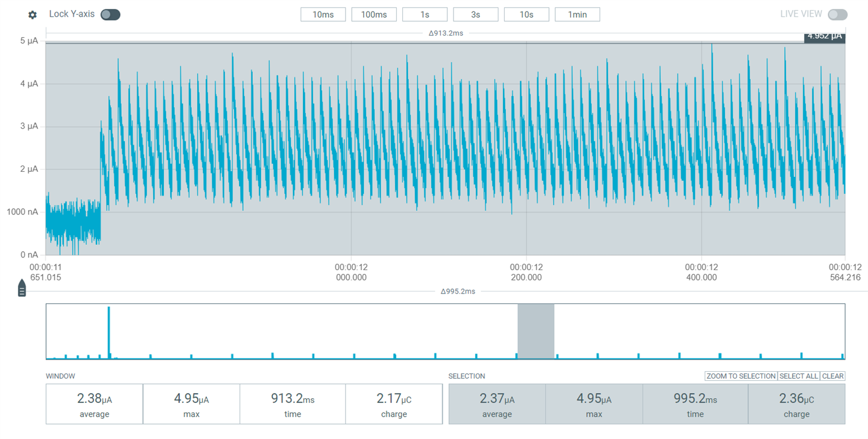Viewport: 868px width, 439px height.
Task: Enable the LIVE VIEW switch
Action: click(838, 14)
